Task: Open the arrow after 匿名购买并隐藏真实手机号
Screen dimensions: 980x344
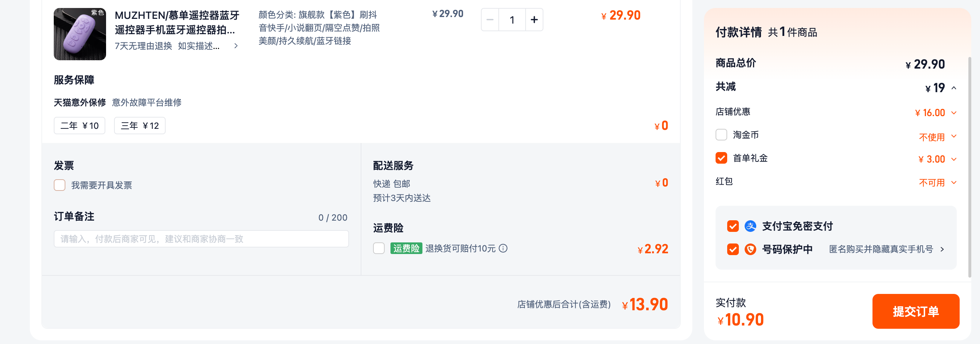Action: click(942, 249)
